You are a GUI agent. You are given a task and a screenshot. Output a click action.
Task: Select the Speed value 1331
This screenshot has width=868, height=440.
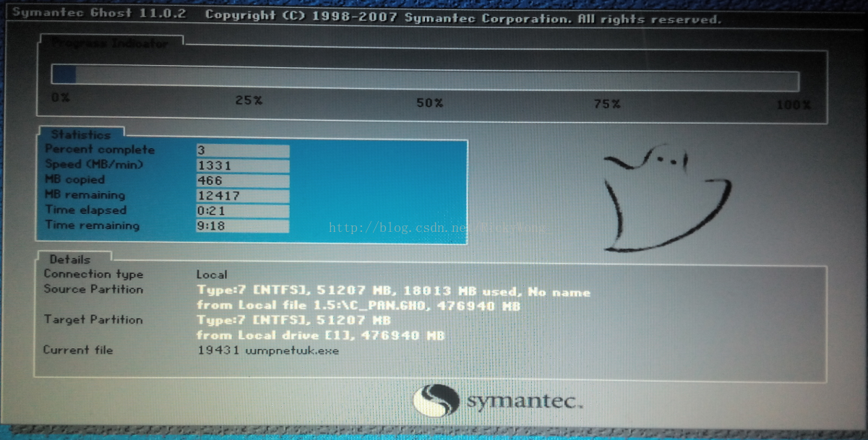tap(243, 165)
